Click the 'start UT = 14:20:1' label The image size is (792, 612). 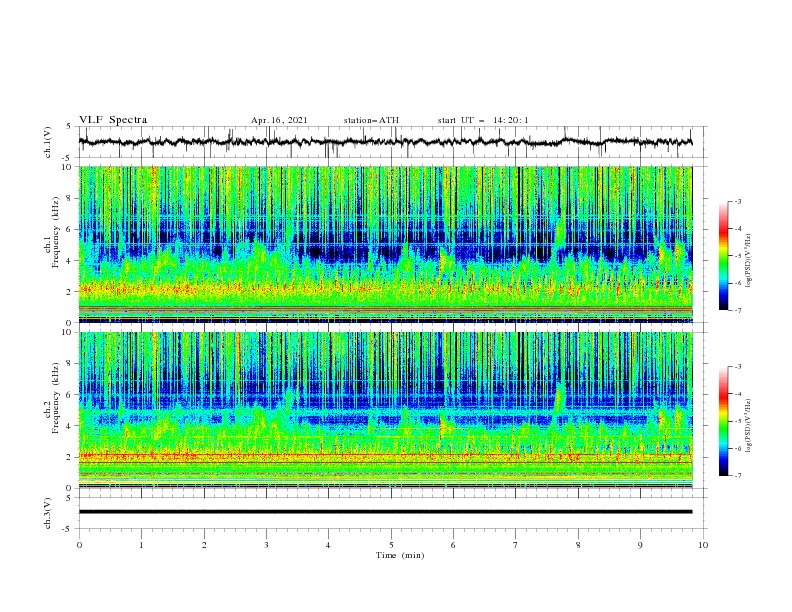[x=483, y=120]
